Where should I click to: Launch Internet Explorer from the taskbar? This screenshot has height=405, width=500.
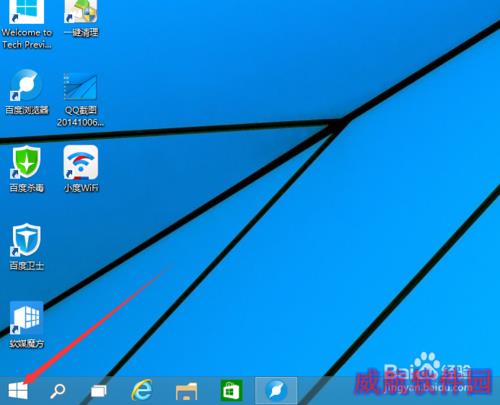click(142, 390)
